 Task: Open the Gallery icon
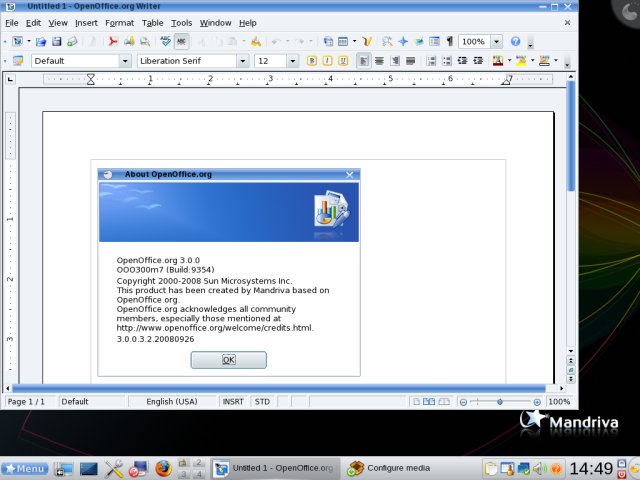pyautogui.click(x=419, y=41)
